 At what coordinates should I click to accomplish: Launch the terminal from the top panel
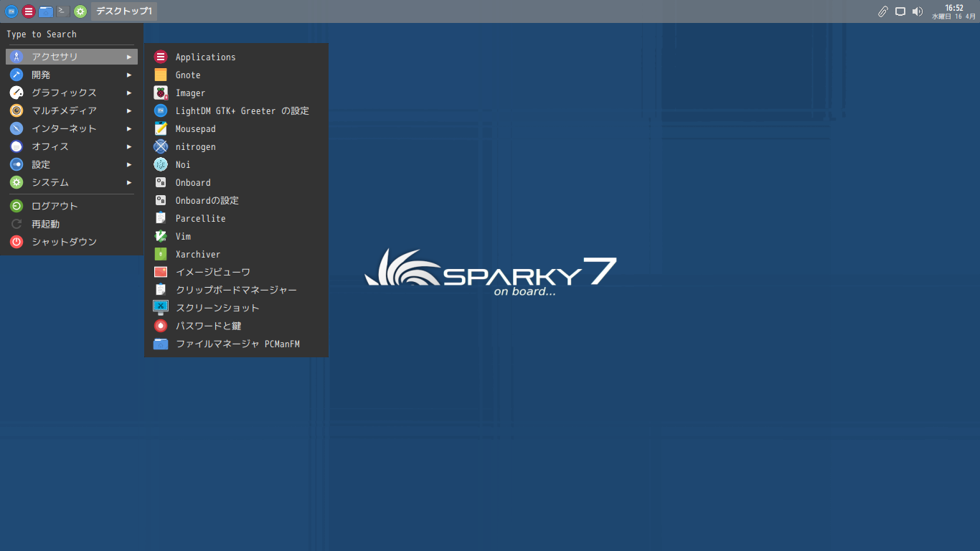pyautogui.click(x=63, y=11)
